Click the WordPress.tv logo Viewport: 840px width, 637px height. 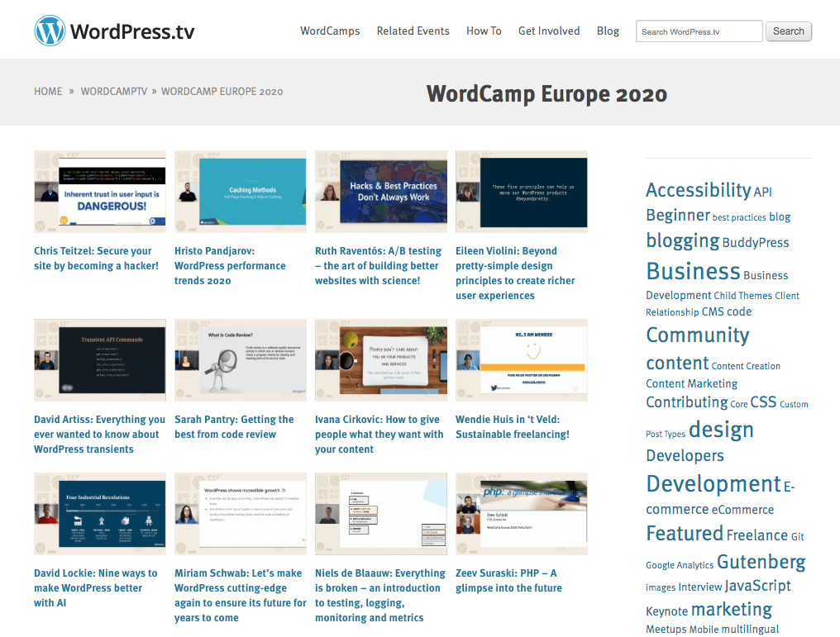113,30
